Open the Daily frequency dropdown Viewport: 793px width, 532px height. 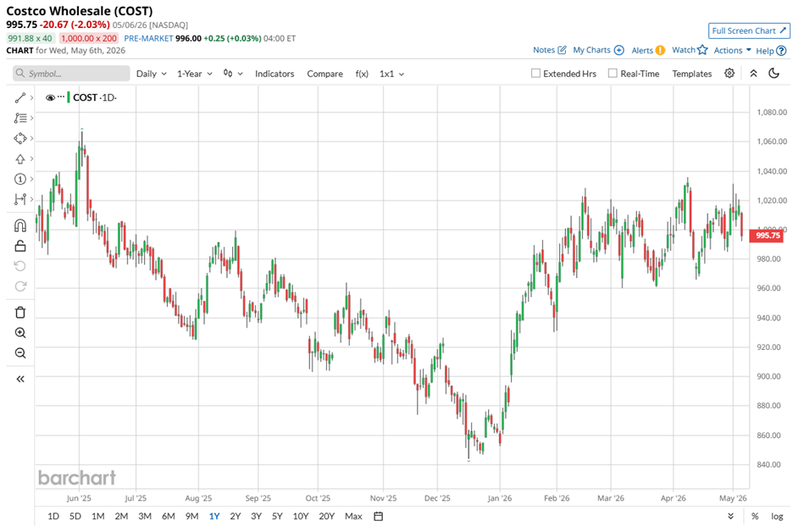tap(151, 74)
